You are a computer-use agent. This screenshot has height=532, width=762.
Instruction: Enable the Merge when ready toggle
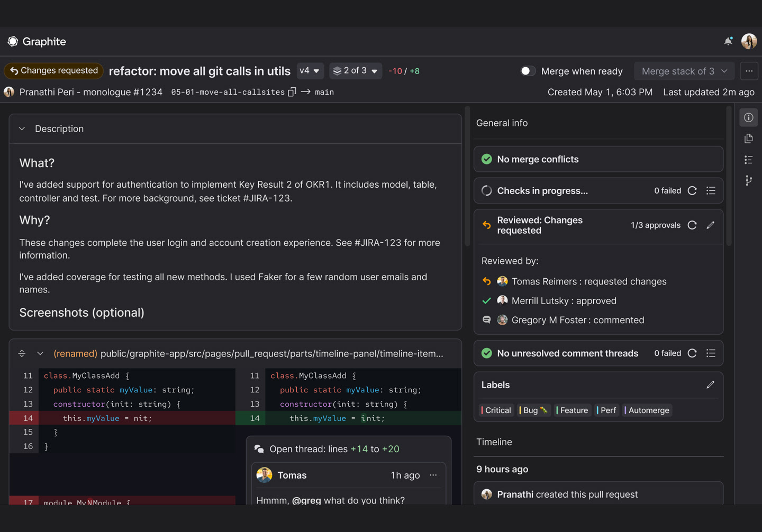pyautogui.click(x=528, y=70)
